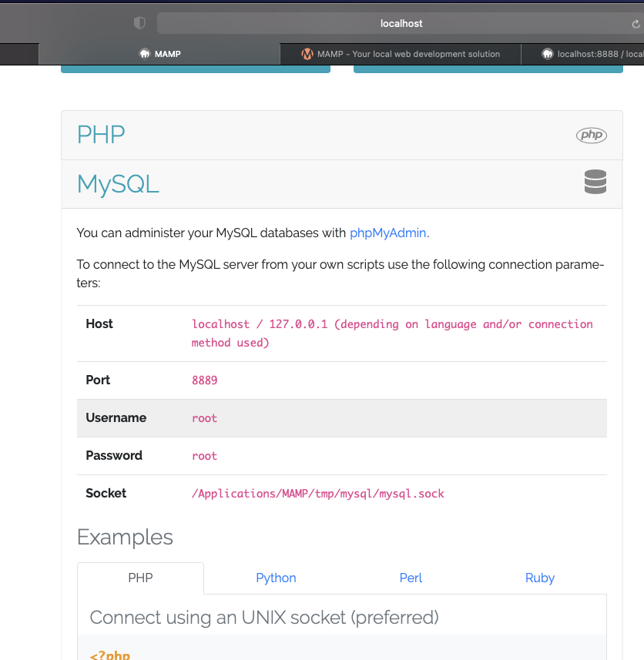Collapse the MySQL section header

click(342, 184)
